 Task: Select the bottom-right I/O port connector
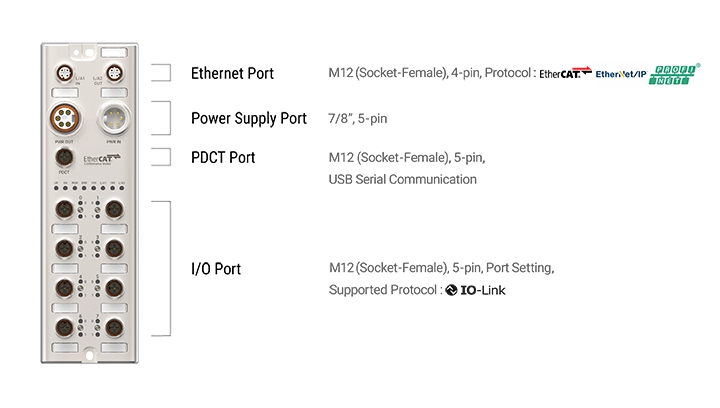click(114, 325)
